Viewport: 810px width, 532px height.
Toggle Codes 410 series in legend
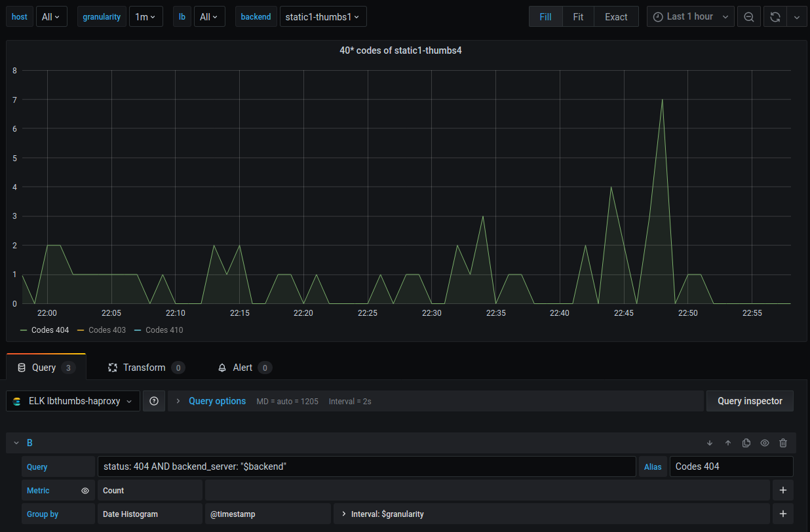point(164,330)
